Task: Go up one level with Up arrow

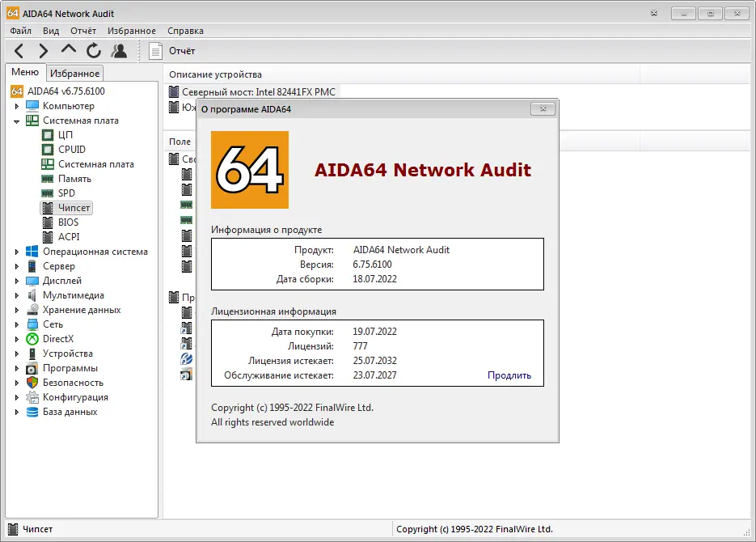Action: click(x=69, y=50)
